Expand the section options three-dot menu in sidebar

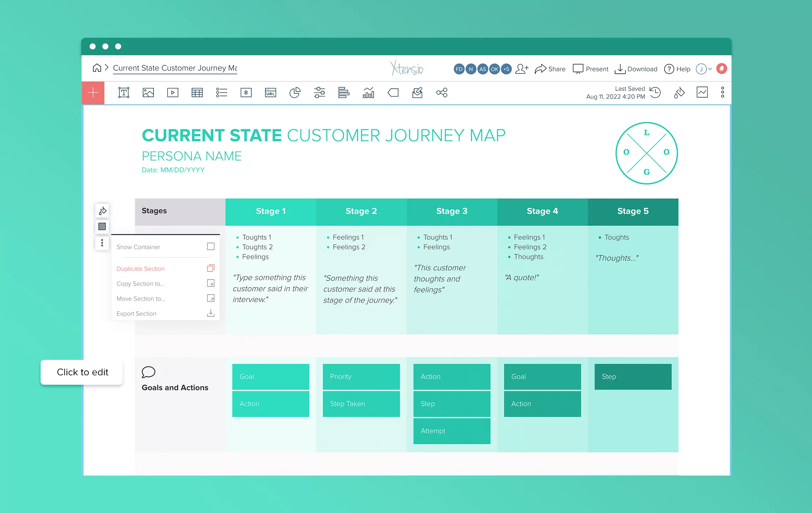click(102, 243)
